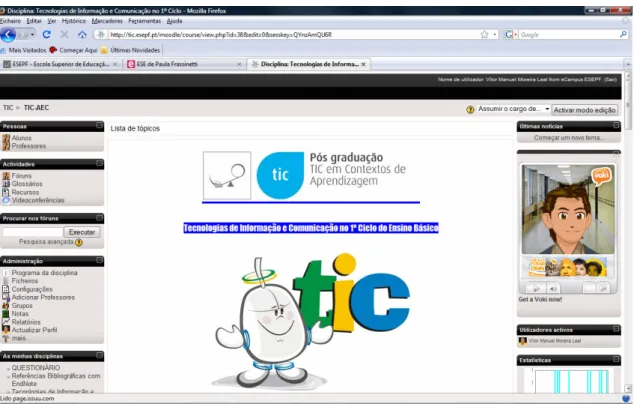Click the Começar Aqui bookmark icon

(x=53, y=50)
